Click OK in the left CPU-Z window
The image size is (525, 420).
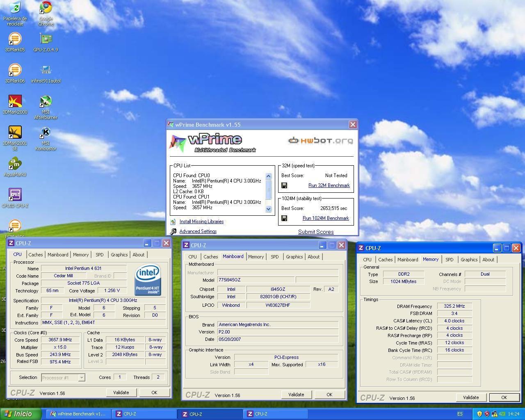point(154,393)
